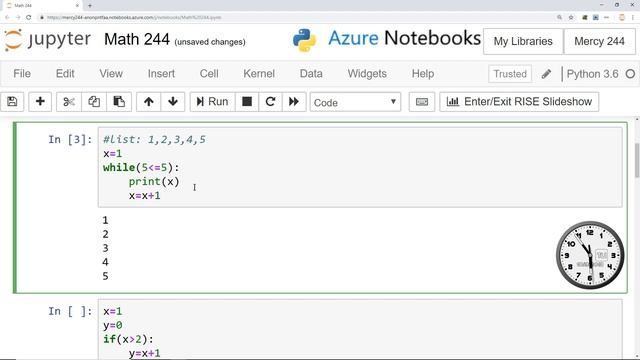
Task: Open new browser tab plus
Action: pos(90,6)
